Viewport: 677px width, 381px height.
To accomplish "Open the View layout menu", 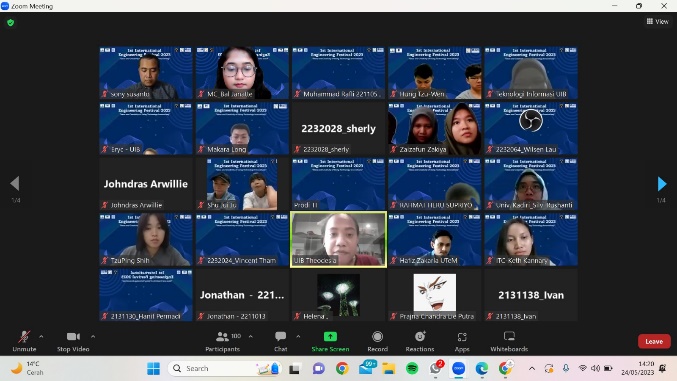I will pyautogui.click(x=657, y=21).
